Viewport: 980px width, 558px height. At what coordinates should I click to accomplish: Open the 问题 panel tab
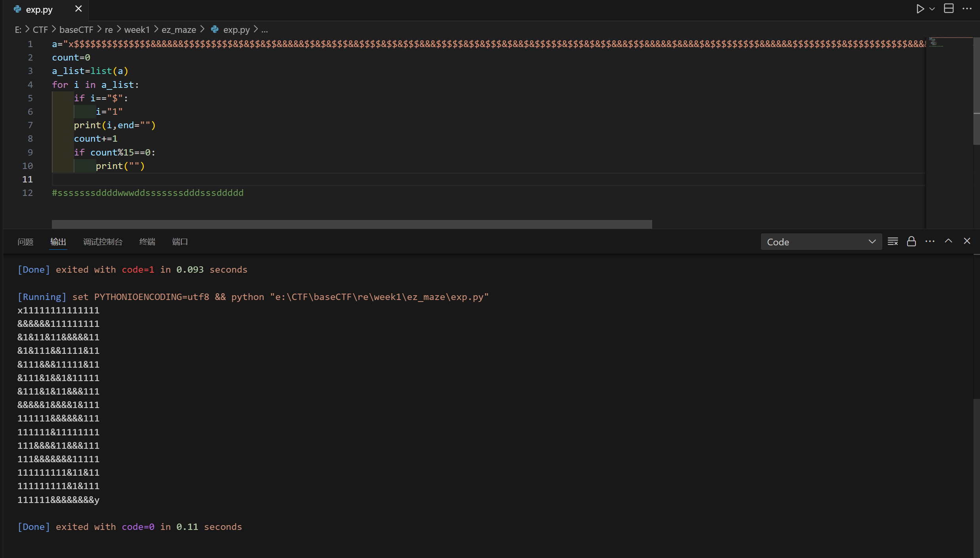(25, 242)
